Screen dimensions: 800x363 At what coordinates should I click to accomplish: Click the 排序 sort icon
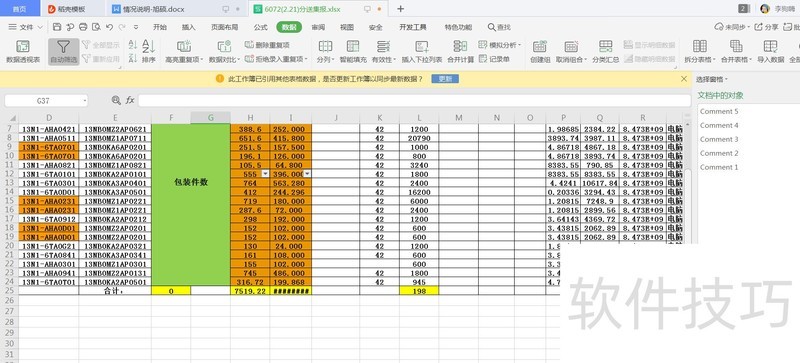[x=148, y=52]
